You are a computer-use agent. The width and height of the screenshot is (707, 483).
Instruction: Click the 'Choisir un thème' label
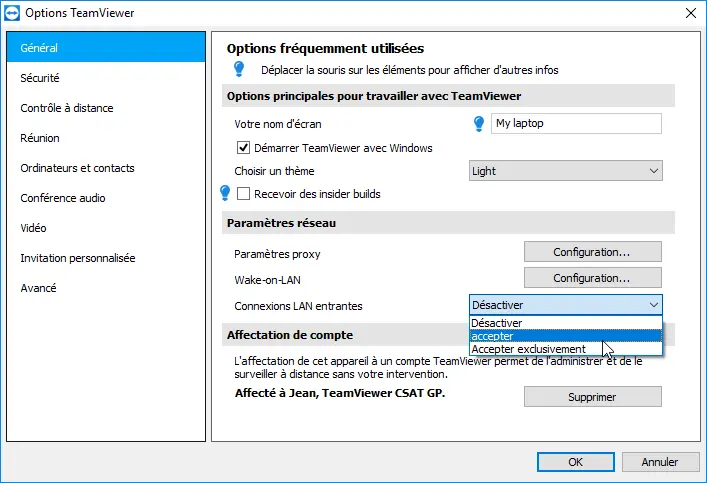click(274, 171)
